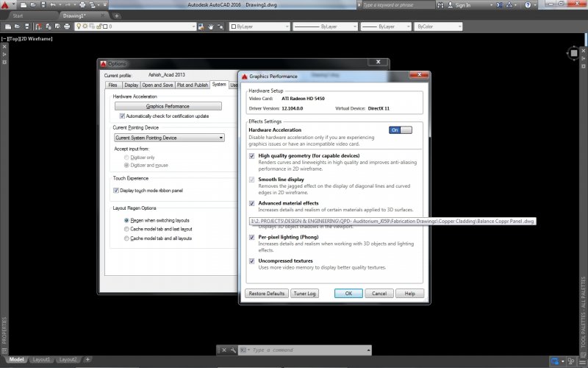Select Regen when switching layouts radio
Image resolution: width=588 pixels, height=368 pixels.
tap(126, 220)
